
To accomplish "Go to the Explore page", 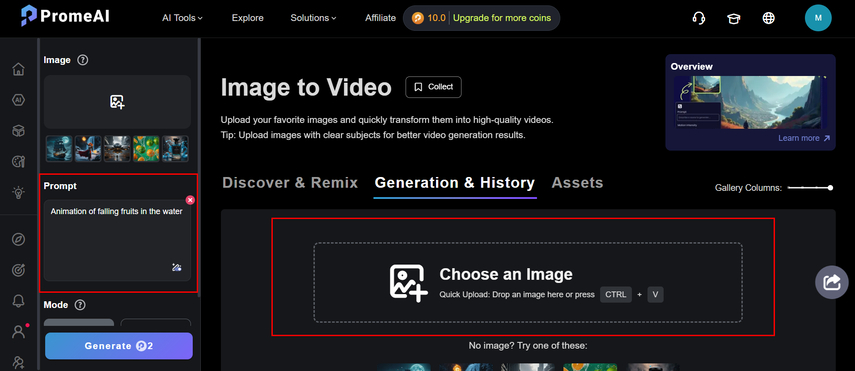I will (x=248, y=18).
